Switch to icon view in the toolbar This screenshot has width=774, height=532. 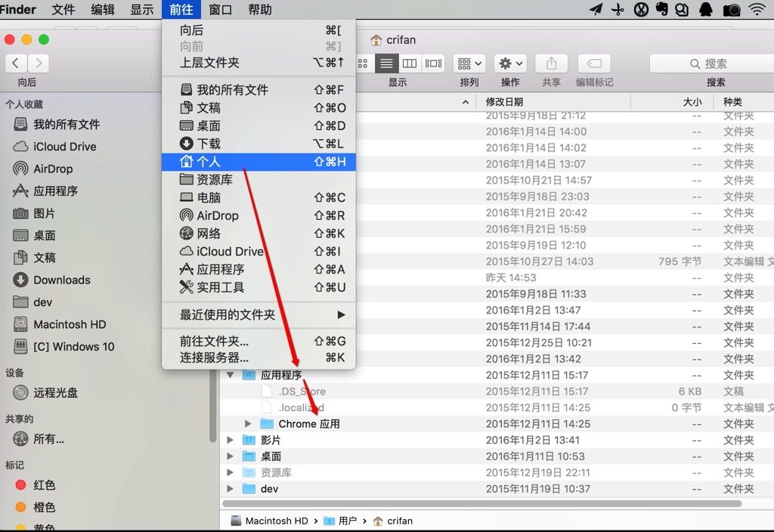(x=362, y=63)
